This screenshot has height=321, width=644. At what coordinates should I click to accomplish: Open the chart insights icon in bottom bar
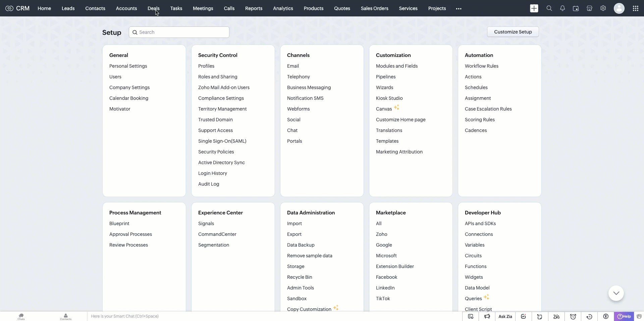(523, 317)
